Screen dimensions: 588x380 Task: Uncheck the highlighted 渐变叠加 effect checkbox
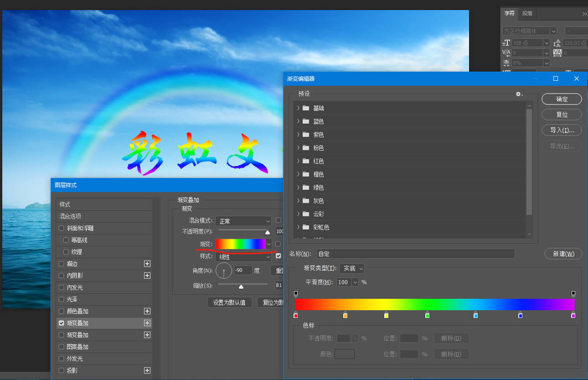62,323
